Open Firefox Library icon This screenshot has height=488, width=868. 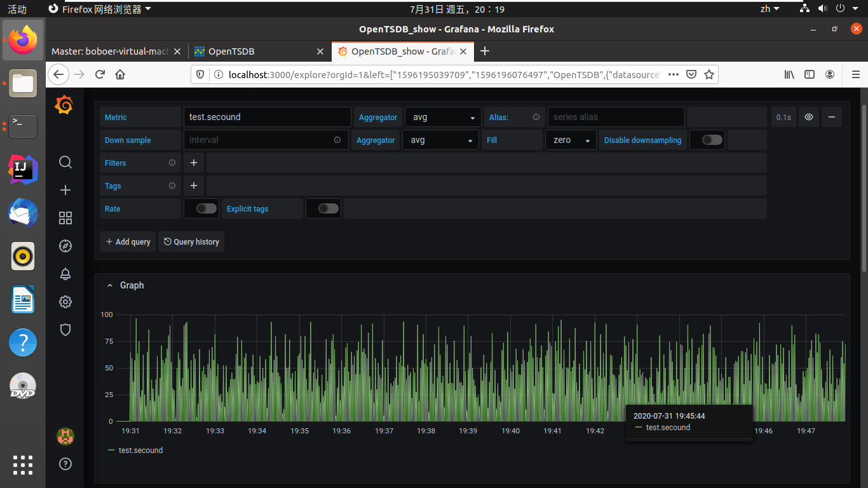789,74
